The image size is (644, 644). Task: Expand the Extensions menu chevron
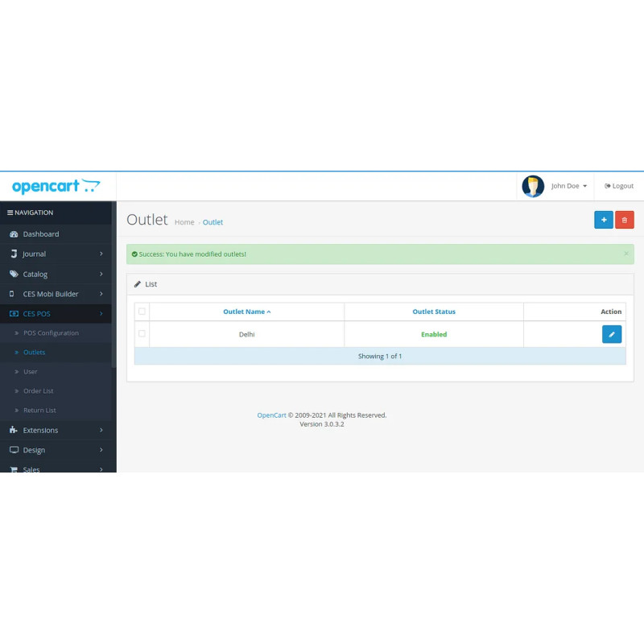coord(101,430)
